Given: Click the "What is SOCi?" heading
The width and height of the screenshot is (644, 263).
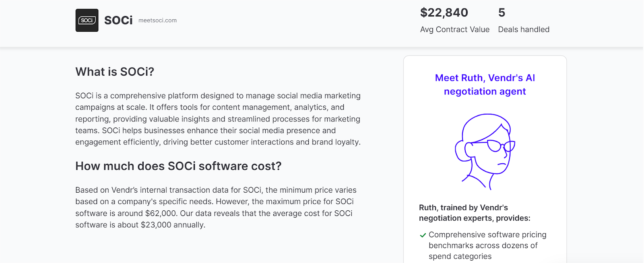Looking at the screenshot, I should 115,72.
